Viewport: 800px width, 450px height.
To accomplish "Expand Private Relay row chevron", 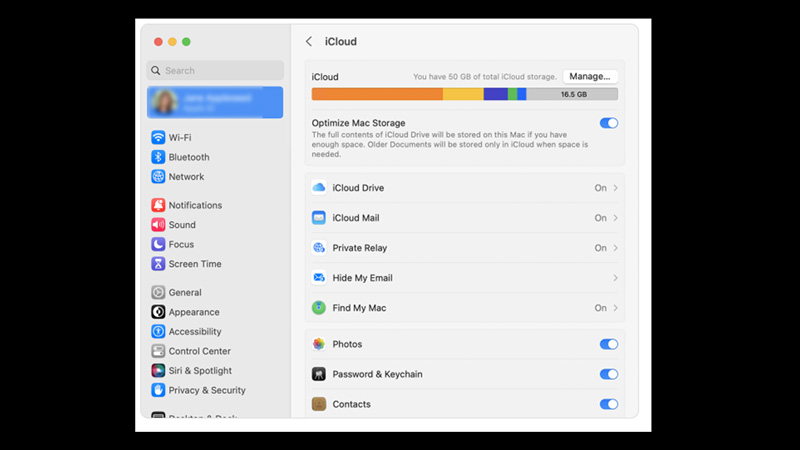I will click(x=615, y=248).
